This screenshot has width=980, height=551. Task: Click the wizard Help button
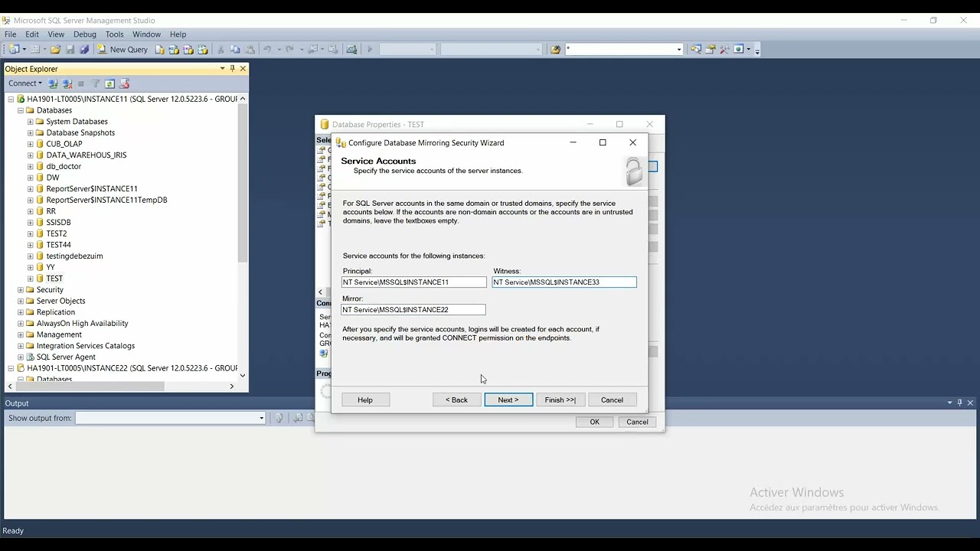click(365, 400)
